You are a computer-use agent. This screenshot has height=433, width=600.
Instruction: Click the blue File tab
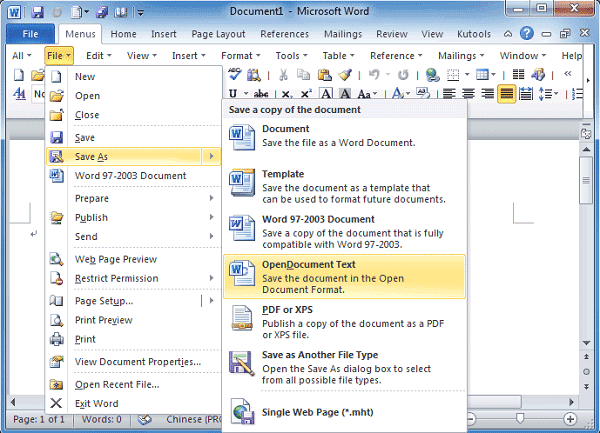[x=30, y=34]
